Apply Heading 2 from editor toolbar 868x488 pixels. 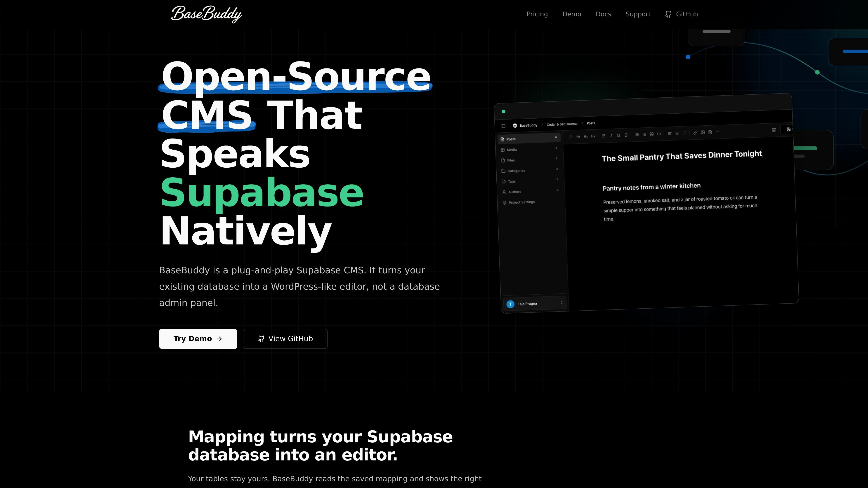[586, 136]
